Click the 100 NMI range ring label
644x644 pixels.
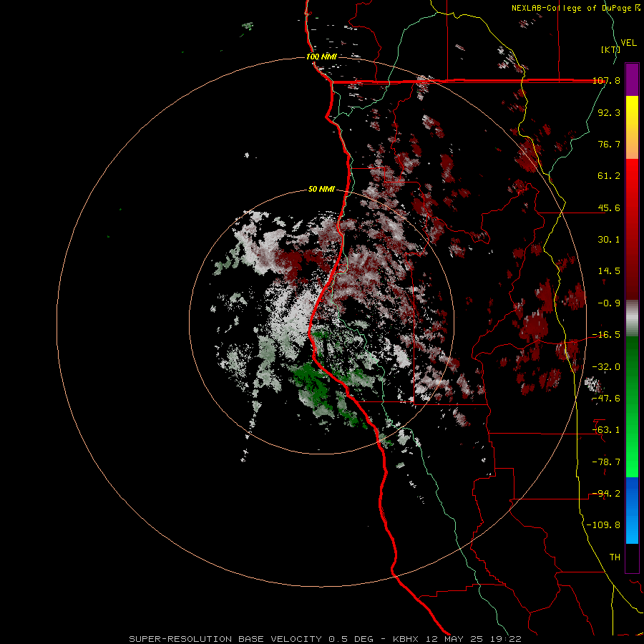(x=321, y=57)
